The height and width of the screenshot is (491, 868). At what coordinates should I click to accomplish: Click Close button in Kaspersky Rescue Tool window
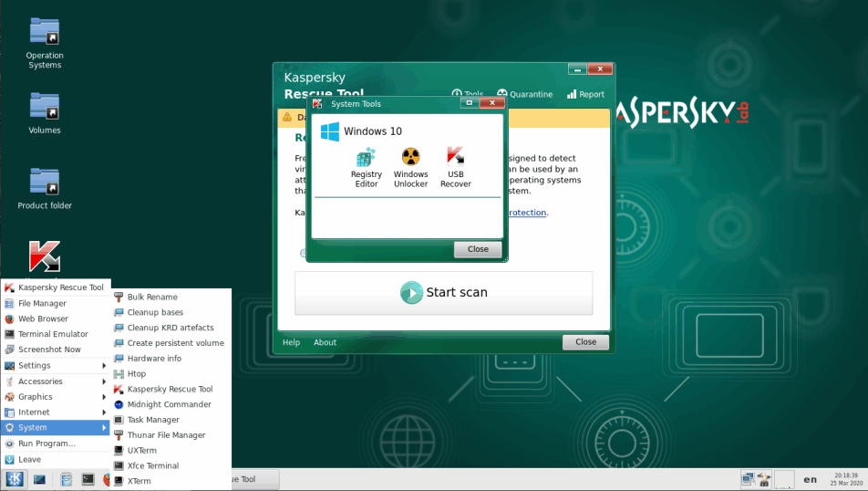click(x=585, y=342)
